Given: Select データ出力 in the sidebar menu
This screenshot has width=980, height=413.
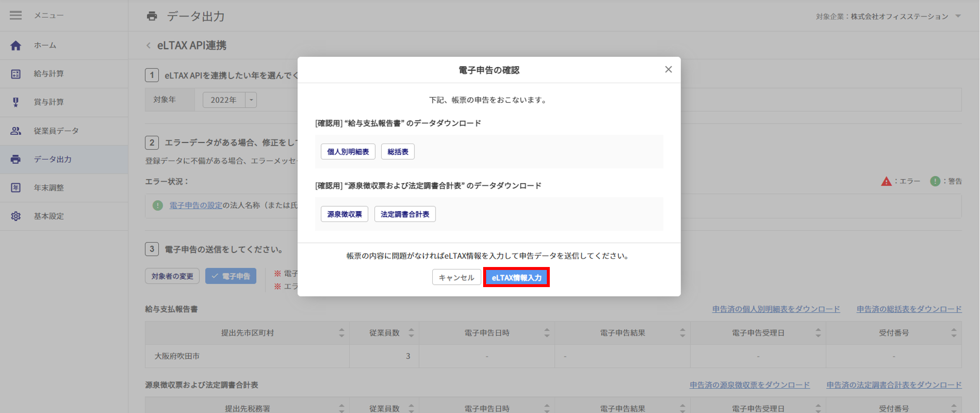Looking at the screenshot, I should [x=64, y=159].
